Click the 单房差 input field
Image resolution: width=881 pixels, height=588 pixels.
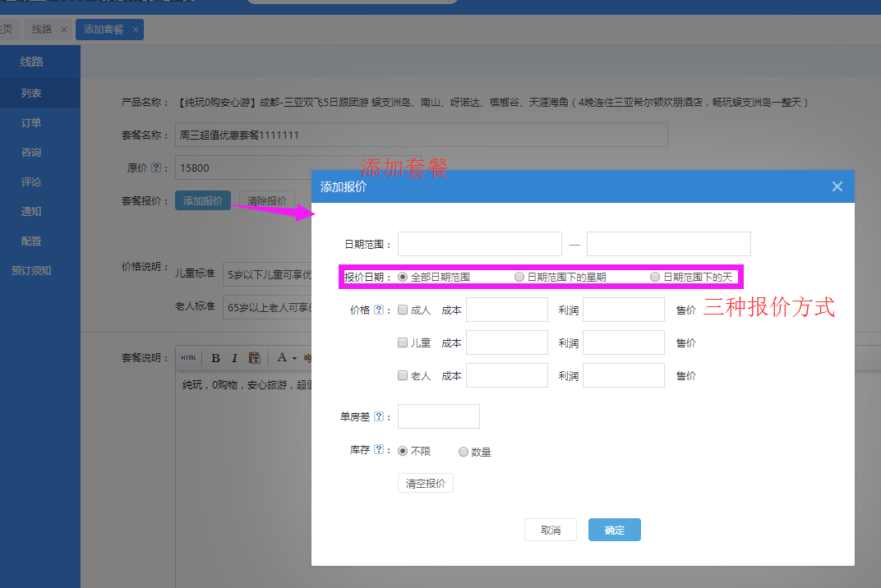tap(438, 416)
